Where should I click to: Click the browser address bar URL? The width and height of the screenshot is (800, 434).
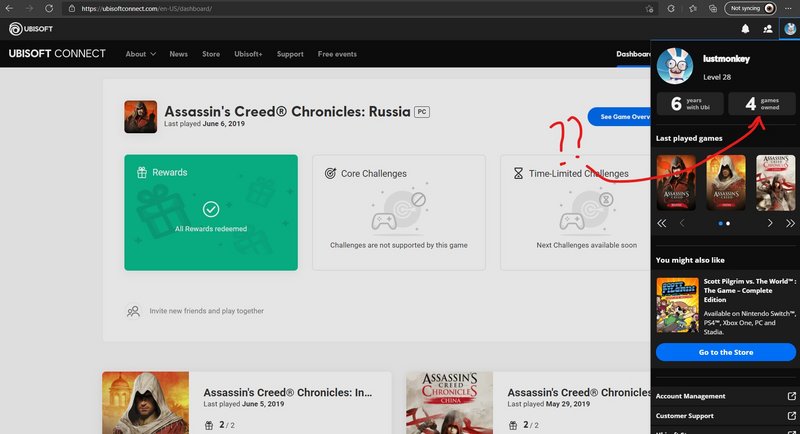[147, 9]
